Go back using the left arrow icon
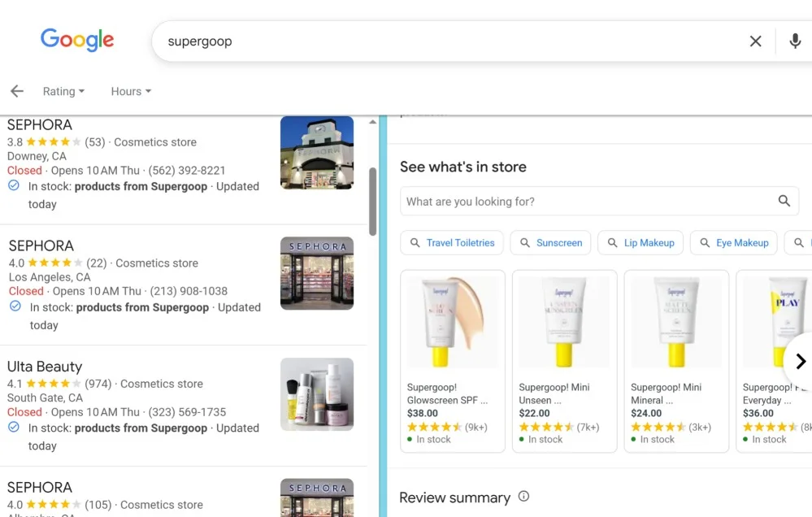 point(17,91)
